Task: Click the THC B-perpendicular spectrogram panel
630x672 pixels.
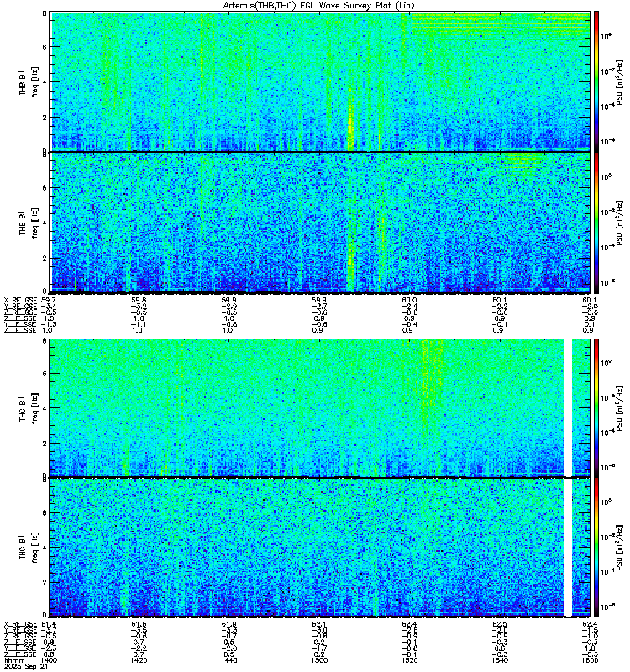Action: (320, 407)
